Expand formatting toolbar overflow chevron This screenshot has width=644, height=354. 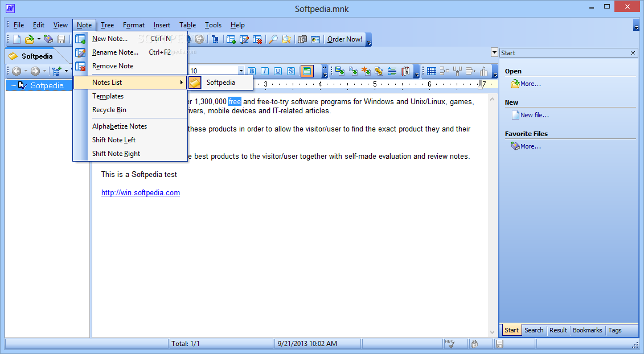point(325,71)
